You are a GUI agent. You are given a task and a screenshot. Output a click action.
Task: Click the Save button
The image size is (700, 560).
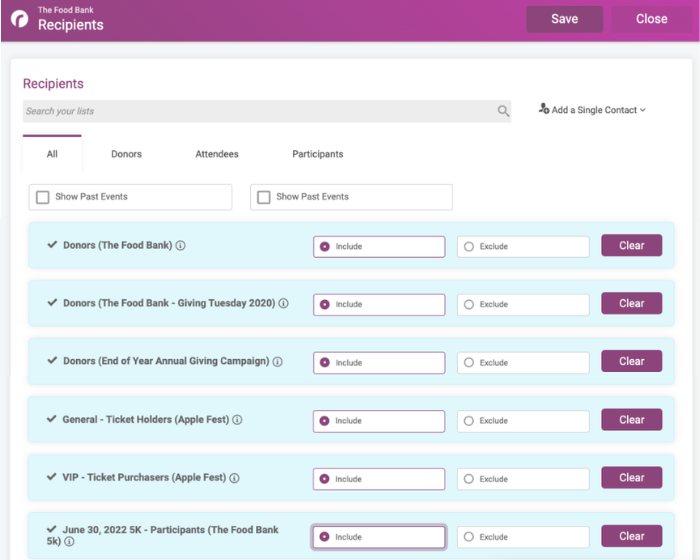(564, 19)
